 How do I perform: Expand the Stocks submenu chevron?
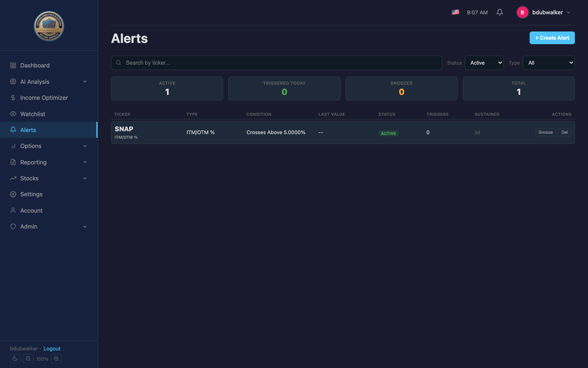pos(85,178)
